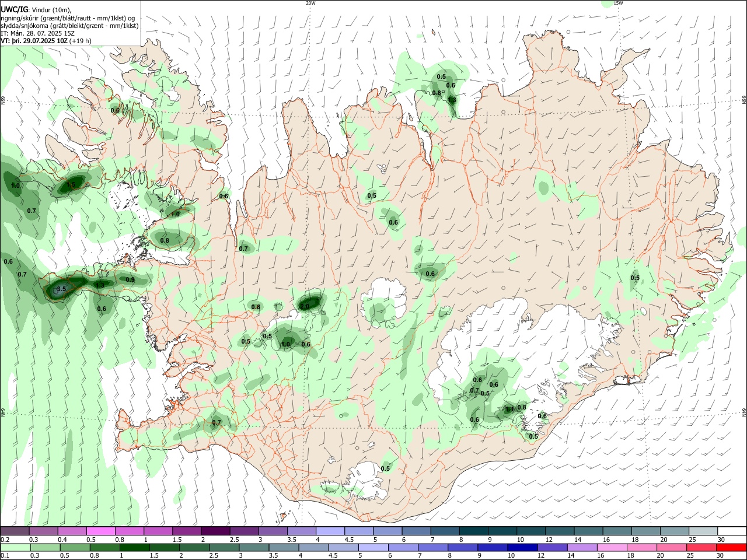747x560 pixels.
Task: Pick lavender swatch between 4 and 4.5, upper legend
Action: [x=330, y=531]
